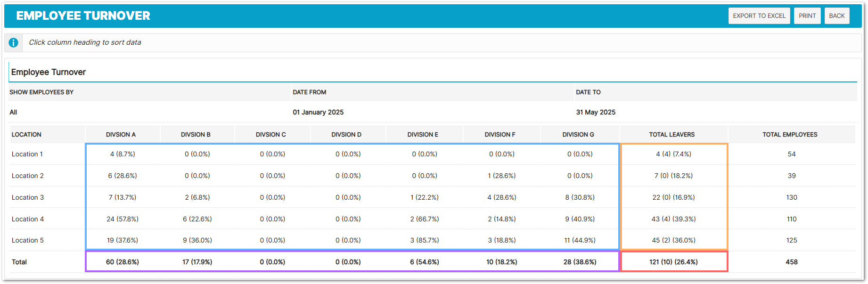The width and height of the screenshot is (868, 284).
Task: Sort by Division F column heading
Action: pyautogui.click(x=500, y=135)
